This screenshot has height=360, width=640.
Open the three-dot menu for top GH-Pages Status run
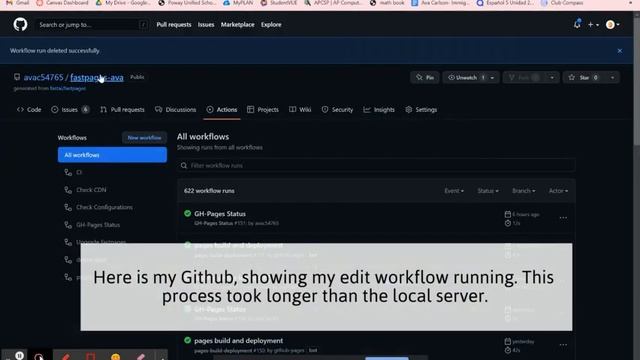tap(563, 218)
